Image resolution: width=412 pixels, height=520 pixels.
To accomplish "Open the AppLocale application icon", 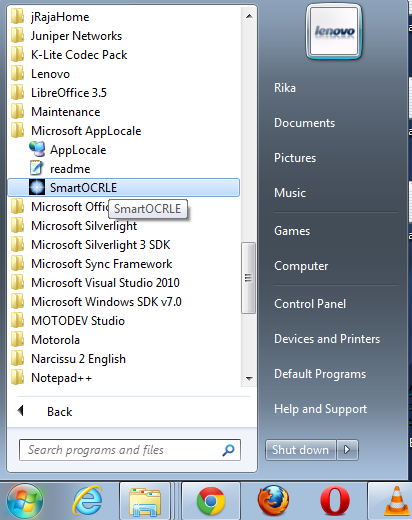I will (x=37, y=149).
